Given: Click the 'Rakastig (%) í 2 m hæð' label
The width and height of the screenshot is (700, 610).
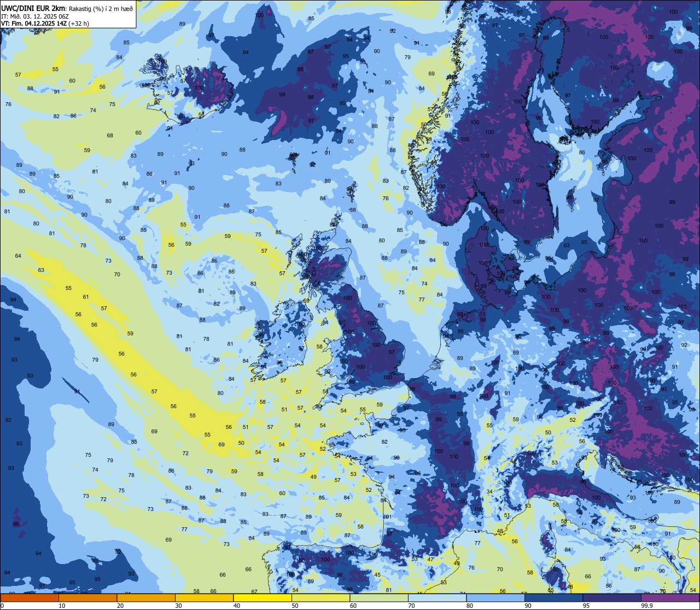Looking at the screenshot, I should tap(101, 9).
